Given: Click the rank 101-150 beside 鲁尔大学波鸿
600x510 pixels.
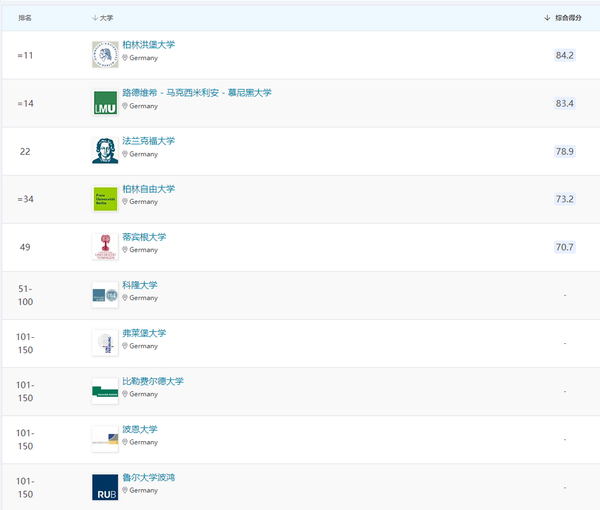Looking at the screenshot, I should (25, 487).
